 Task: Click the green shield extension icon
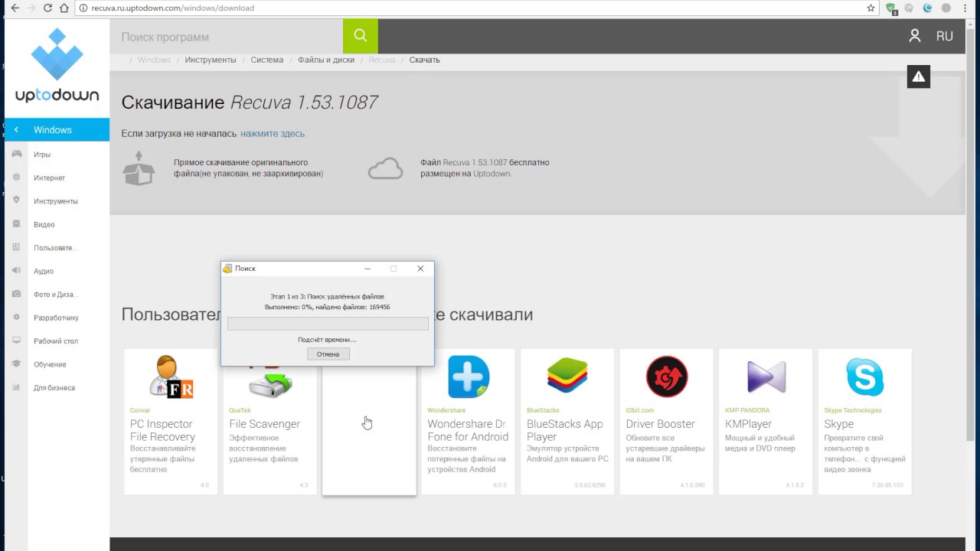(892, 8)
